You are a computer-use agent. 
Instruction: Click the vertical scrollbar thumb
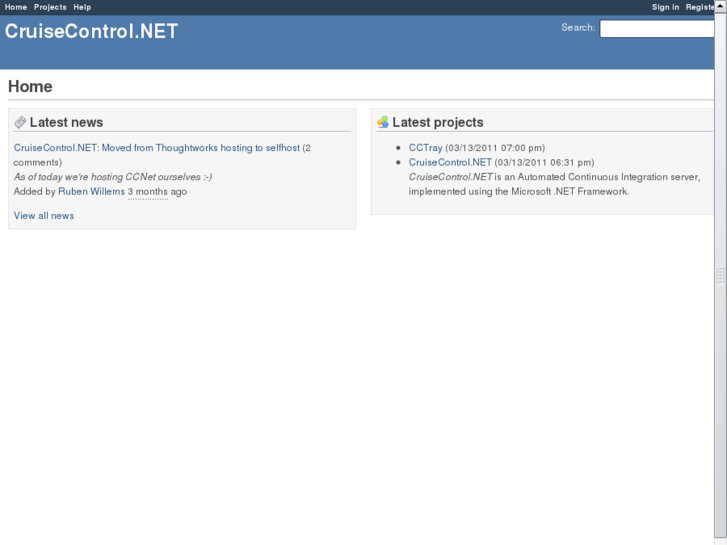(721, 275)
